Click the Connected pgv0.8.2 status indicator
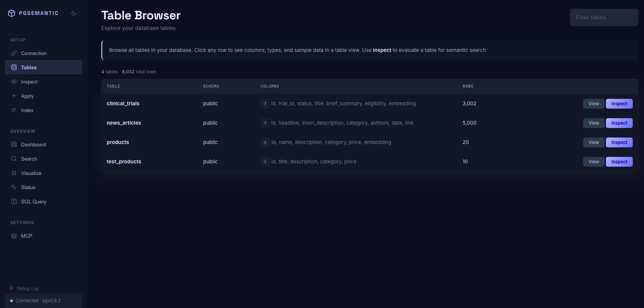The image size is (644, 308). pos(37,301)
